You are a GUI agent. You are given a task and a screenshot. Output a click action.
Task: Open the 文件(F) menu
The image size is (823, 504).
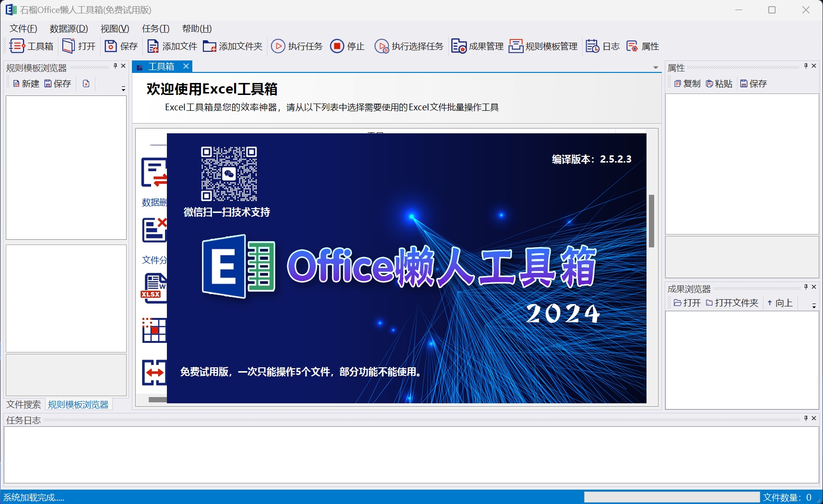pyautogui.click(x=23, y=29)
